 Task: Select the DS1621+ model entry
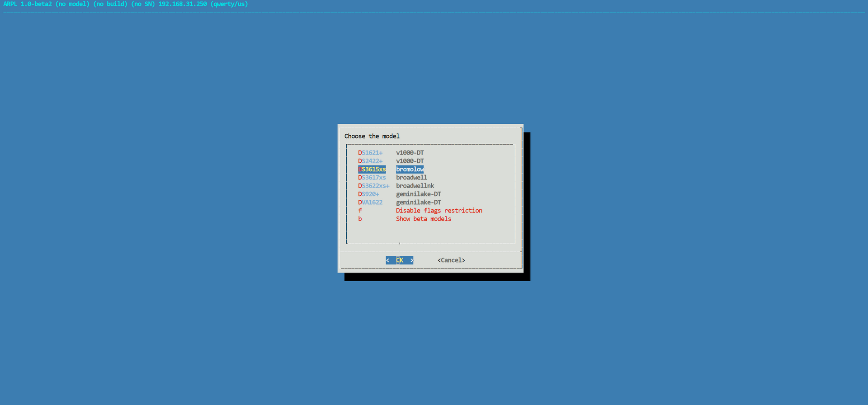(391, 153)
